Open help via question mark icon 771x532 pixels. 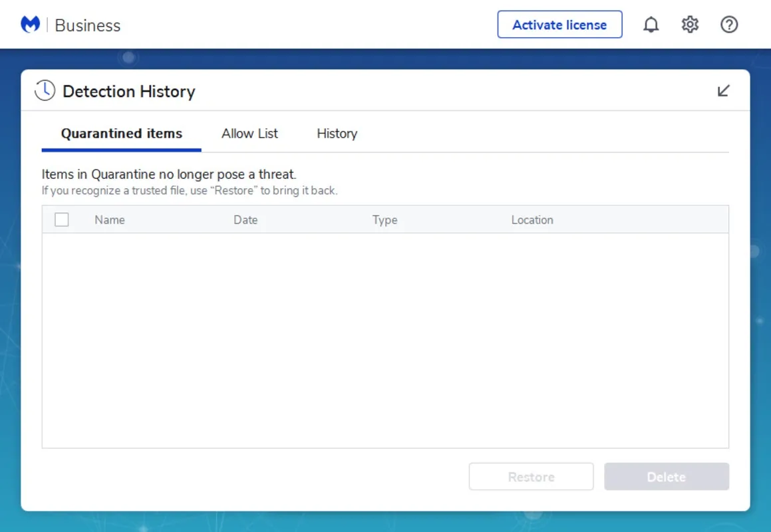point(728,25)
